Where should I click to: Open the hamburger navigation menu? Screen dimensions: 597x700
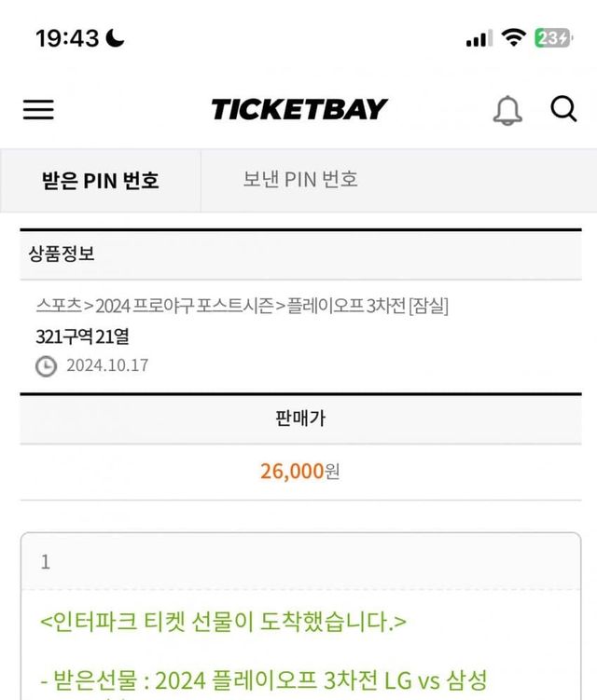[38, 110]
